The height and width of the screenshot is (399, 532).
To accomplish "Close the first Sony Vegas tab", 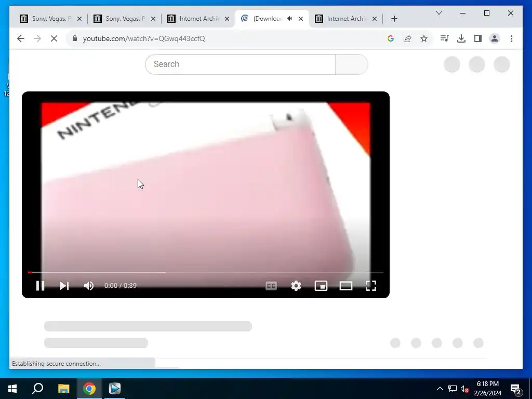I will pyautogui.click(x=79, y=19).
